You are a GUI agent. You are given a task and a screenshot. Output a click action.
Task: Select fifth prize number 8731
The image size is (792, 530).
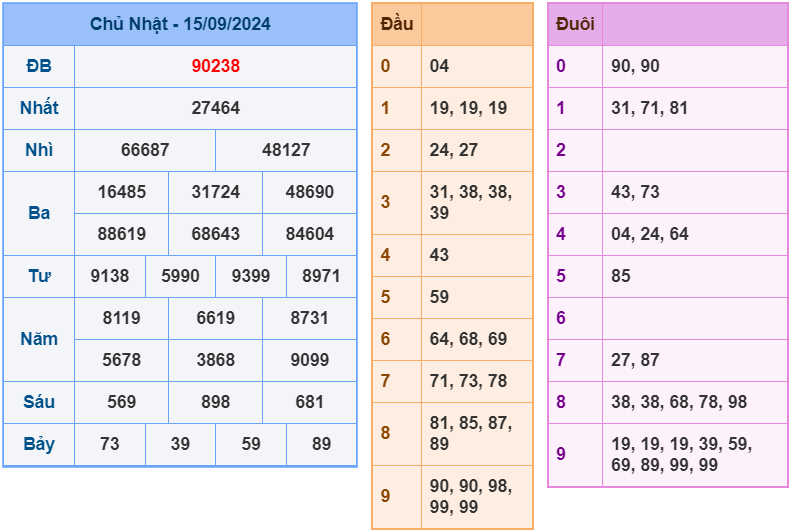(310, 318)
